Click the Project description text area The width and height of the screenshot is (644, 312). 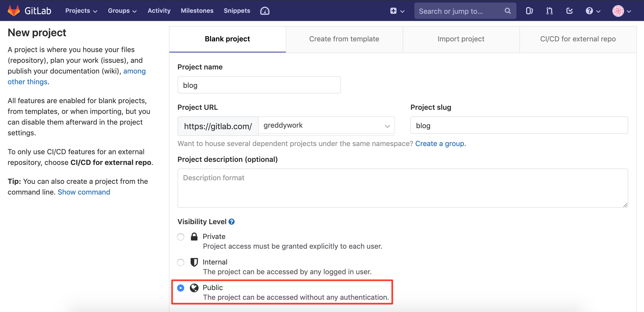tap(402, 188)
